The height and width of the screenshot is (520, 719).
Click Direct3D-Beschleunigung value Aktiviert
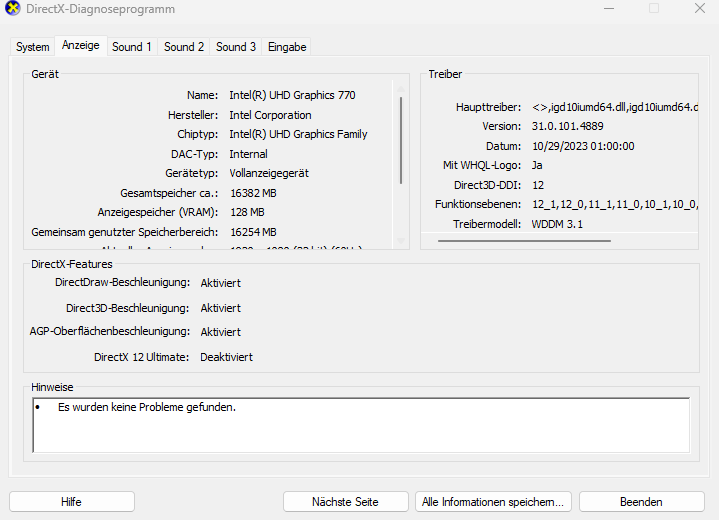221,308
